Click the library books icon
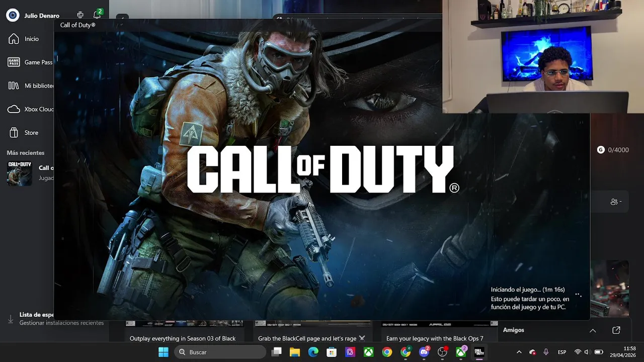Viewport: 644px width, 362px height. (x=14, y=85)
